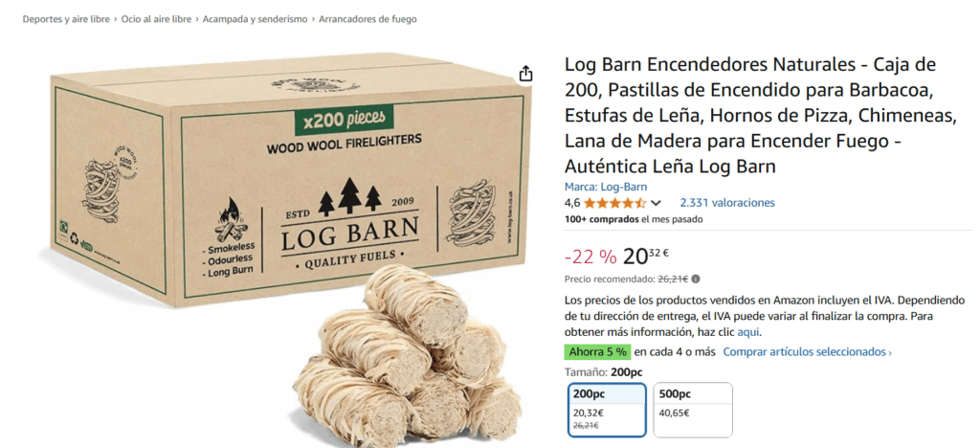Click the Log Barn box product image
Image resolution: width=980 pixels, height=448 pixels.
tap(287, 181)
